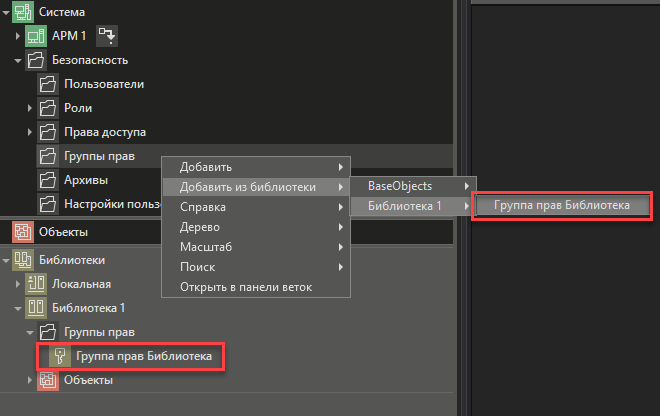
Task: Expand the Права доступа node
Action: (30, 132)
